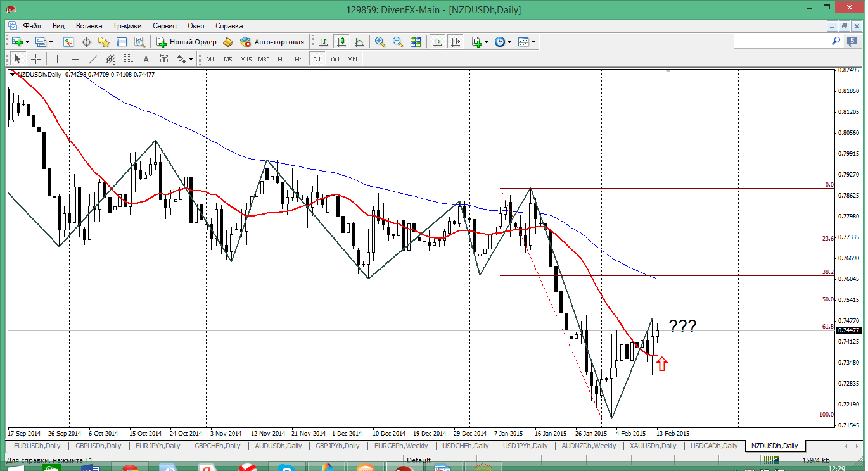This screenshot has height=471, width=868.
Task: Open the Сервис menu
Action: [x=165, y=26]
